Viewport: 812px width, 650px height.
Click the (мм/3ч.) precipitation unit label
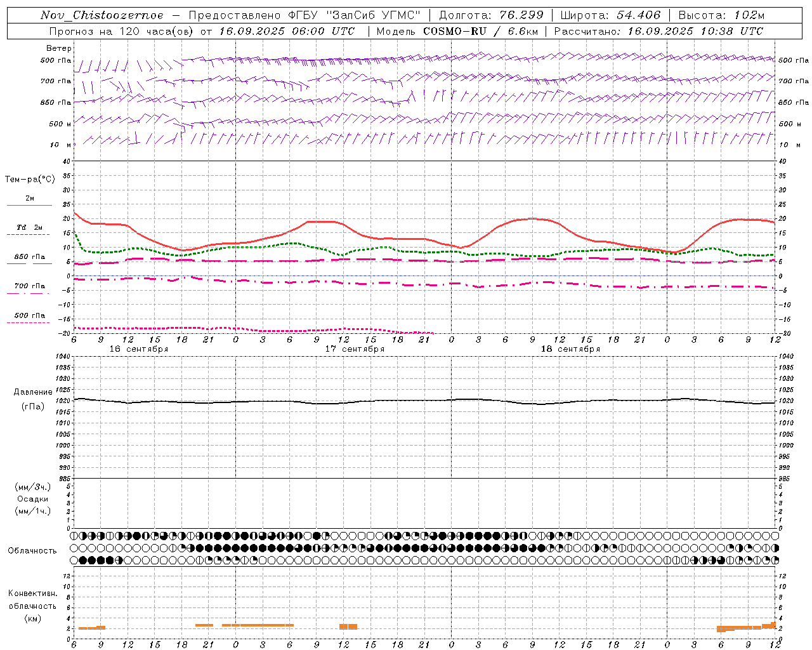pos(33,487)
